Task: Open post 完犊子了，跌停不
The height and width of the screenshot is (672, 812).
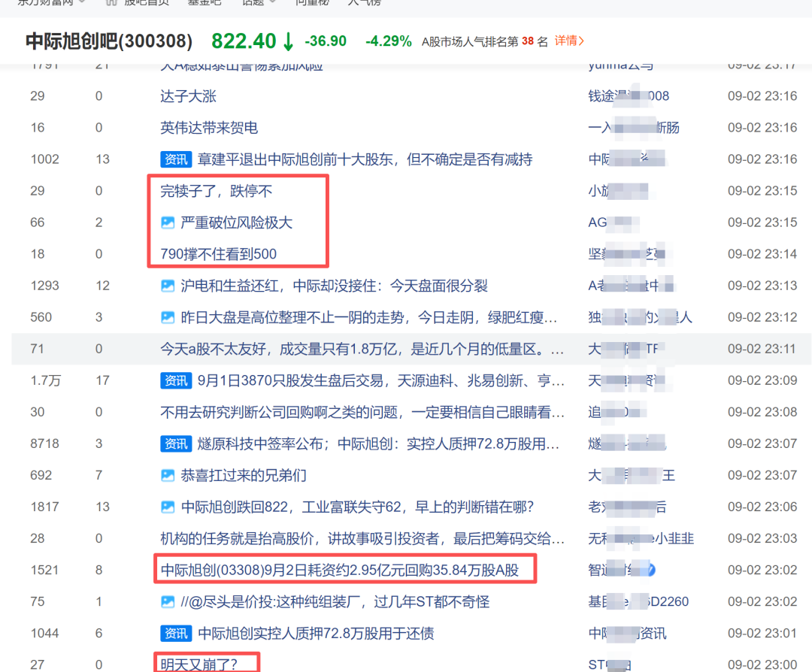Action: click(216, 191)
